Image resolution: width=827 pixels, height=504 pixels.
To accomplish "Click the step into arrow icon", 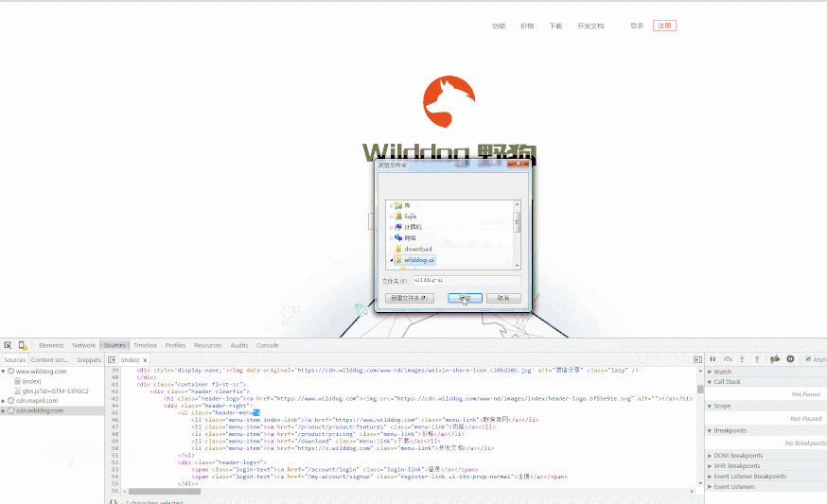I will pos(742,359).
